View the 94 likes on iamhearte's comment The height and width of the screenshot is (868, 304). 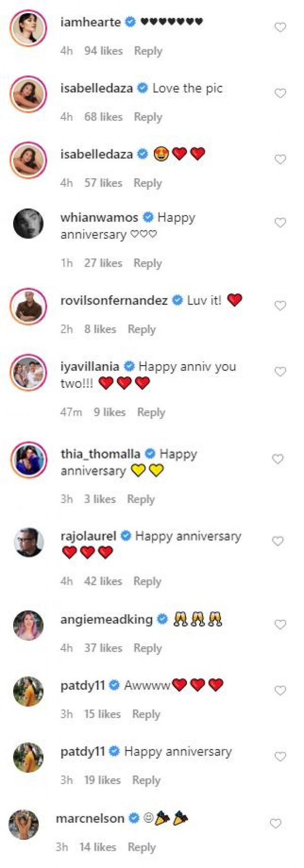click(103, 51)
